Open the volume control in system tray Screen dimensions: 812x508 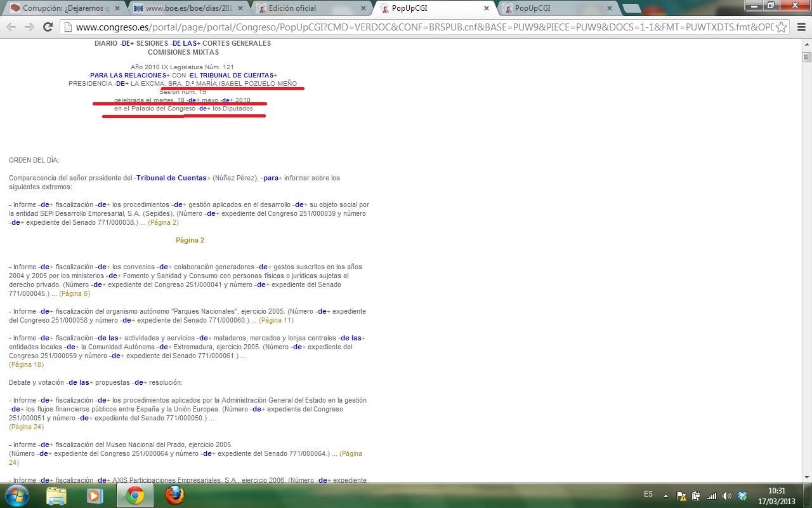tap(727, 496)
